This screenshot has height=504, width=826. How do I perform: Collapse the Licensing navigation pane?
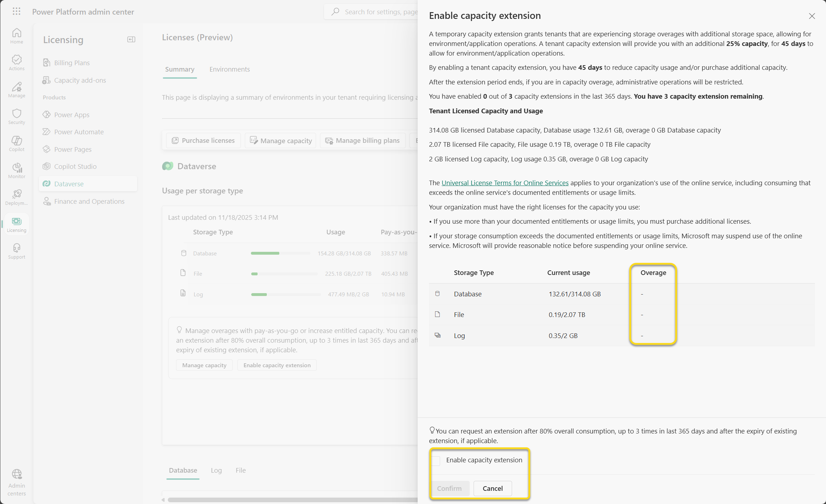point(131,40)
